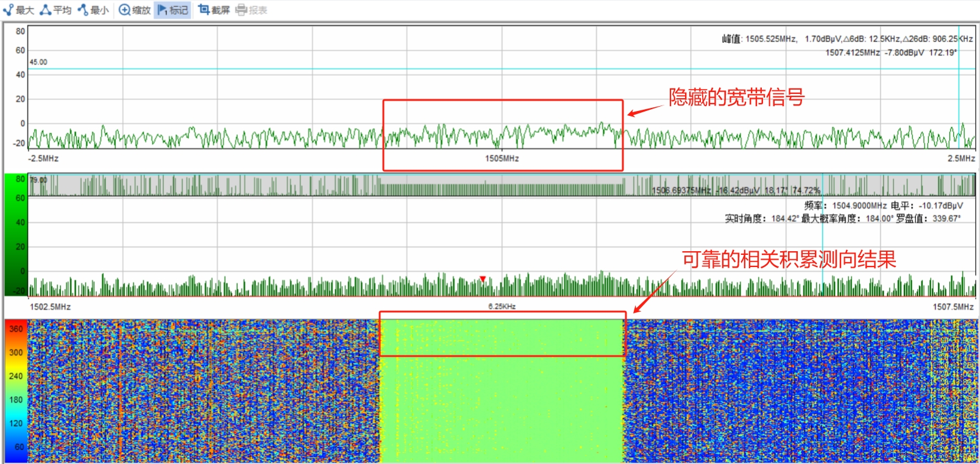Click the 1505MHz center frequency label
Image resolution: width=980 pixels, height=464 pixels.
(502, 159)
